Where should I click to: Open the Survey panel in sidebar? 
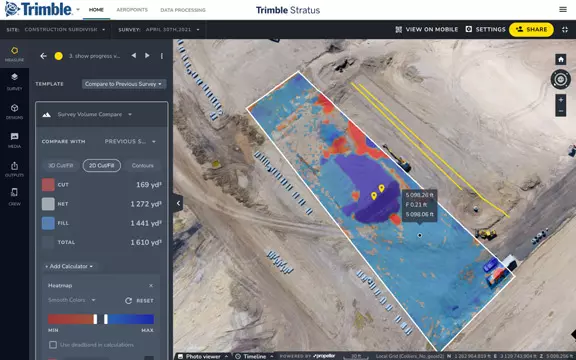(14, 82)
